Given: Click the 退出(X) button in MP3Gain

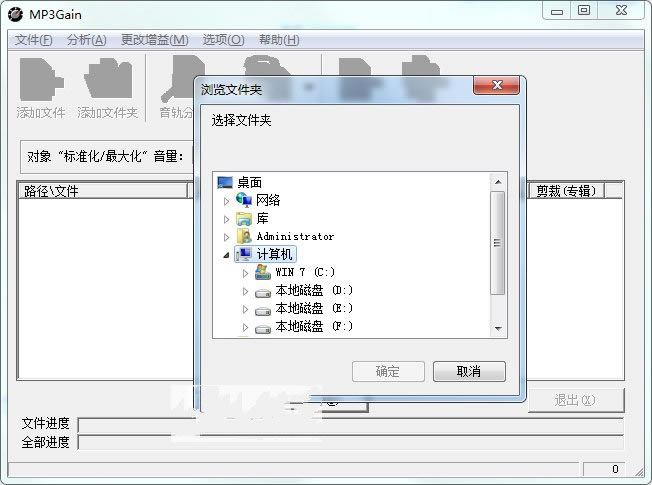Looking at the screenshot, I should [576, 400].
